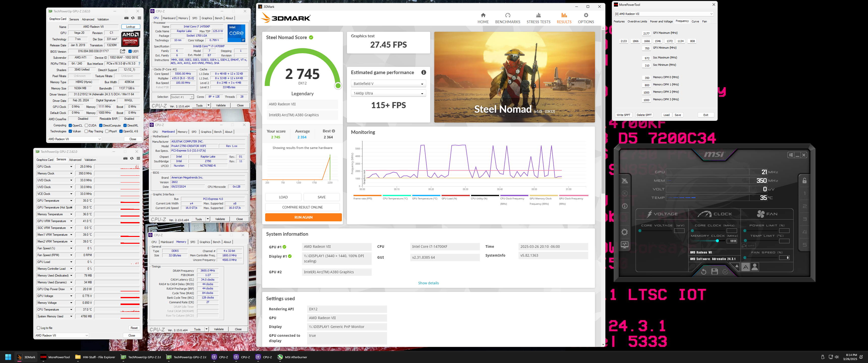Click info icon beside Estimated game performance
The width and height of the screenshot is (868, 363).
click(424, 72)
